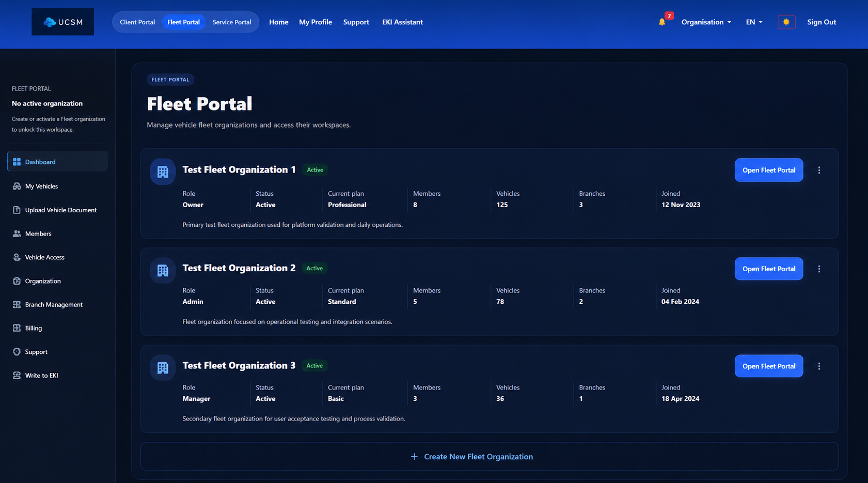Toggle the sun theme switch
Image resolution: width=868 pixels, height=483 pixels.
(x=786, y=22)
